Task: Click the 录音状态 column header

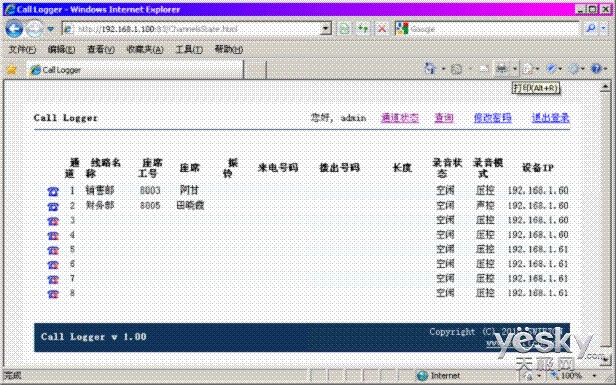Action: [x=447, y=168]
